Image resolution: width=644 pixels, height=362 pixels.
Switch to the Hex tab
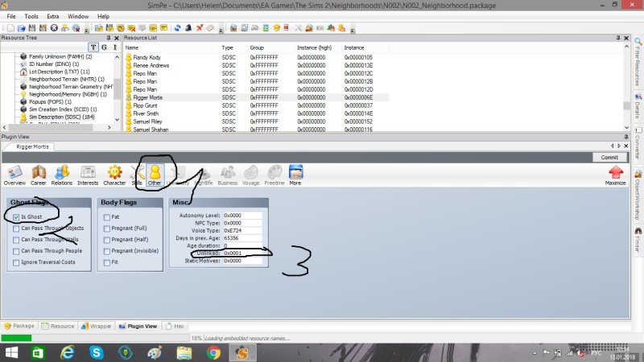175,326
